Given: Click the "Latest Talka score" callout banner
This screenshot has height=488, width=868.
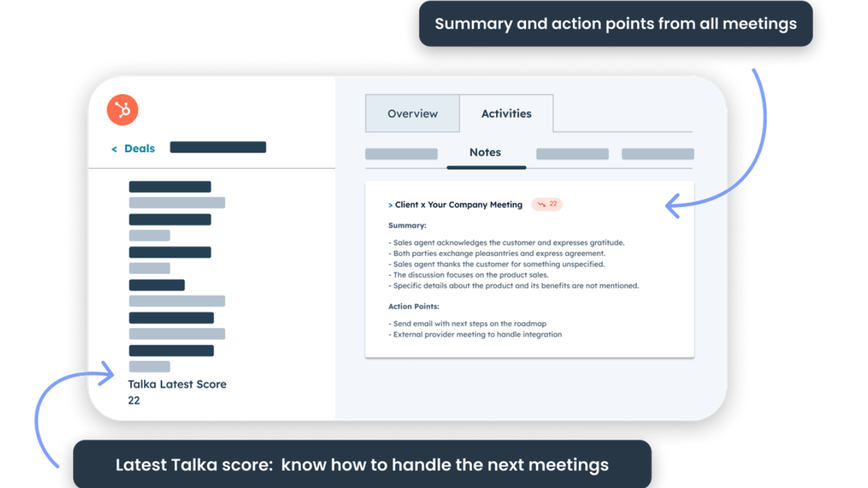Looking at the screenshot, I should tap(361, 465).
